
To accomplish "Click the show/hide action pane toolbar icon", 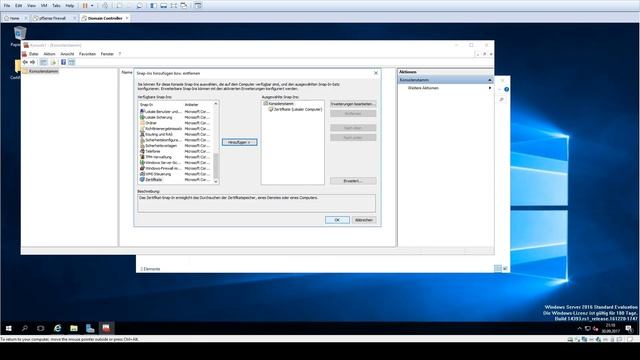I will (72, 62).
